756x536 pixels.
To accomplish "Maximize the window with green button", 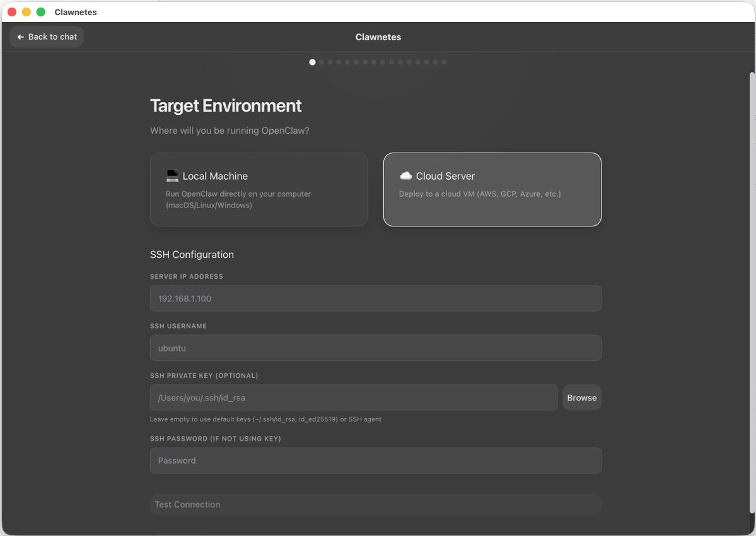I will pos(41,12).
